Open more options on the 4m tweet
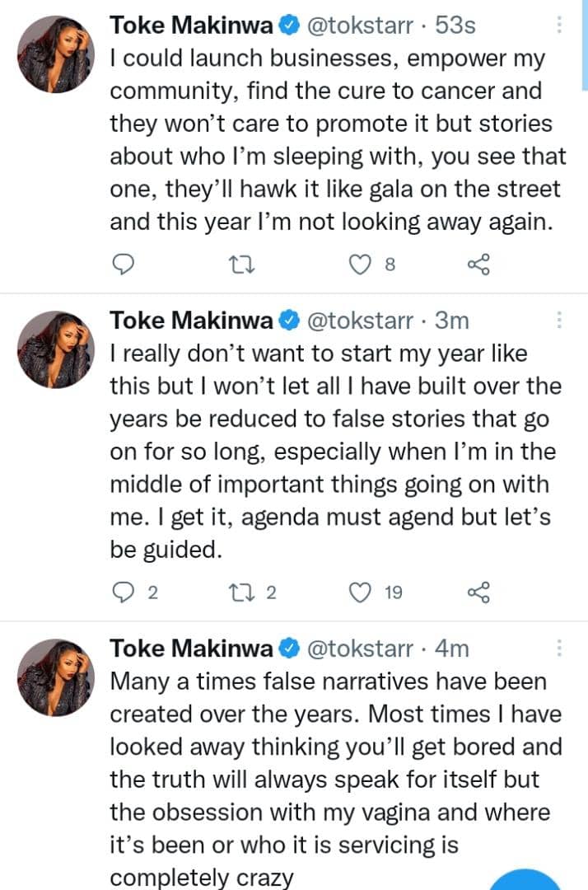The width and height of the screenshot is (588, 890). [x=560, y=649]
